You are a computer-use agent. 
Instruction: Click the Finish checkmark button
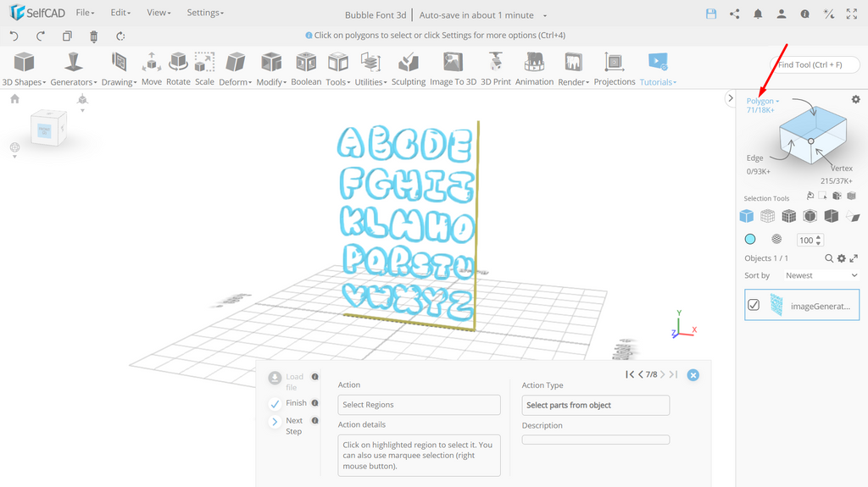275,404
